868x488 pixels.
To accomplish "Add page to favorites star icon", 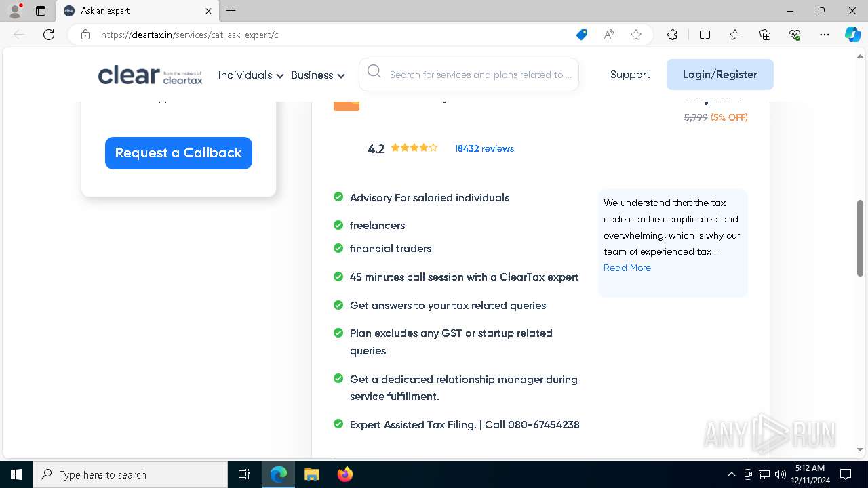I will pyautogui.click(x=636, y=35).
